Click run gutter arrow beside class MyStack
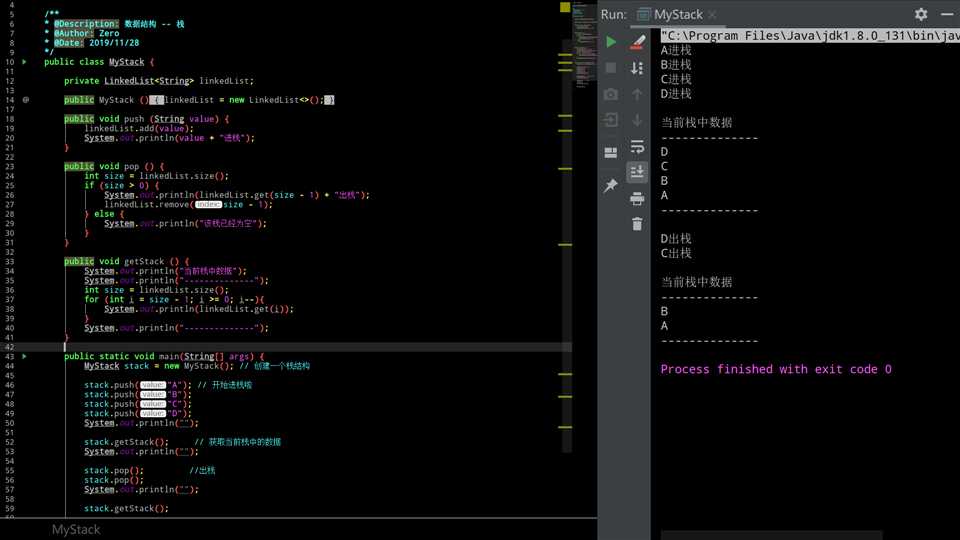Screen dimensions: 960x540 tap(24, 62)
